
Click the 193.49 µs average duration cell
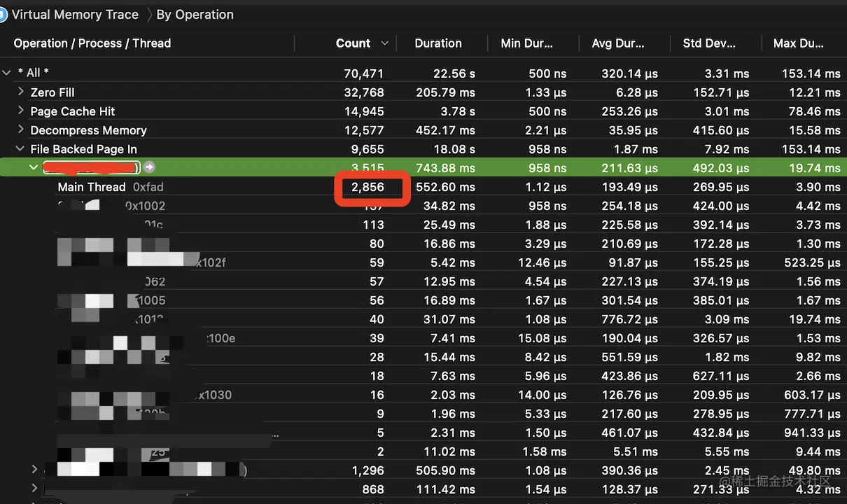[629, 187]
